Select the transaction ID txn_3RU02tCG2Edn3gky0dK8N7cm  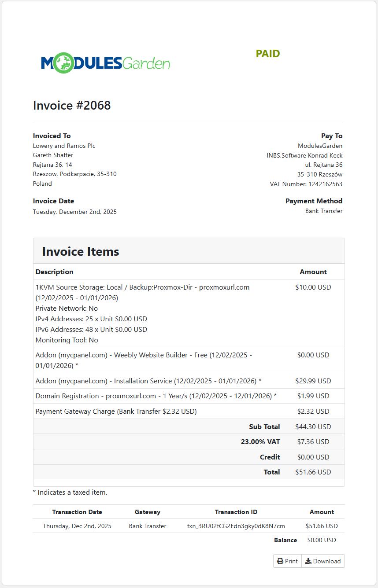236,526
